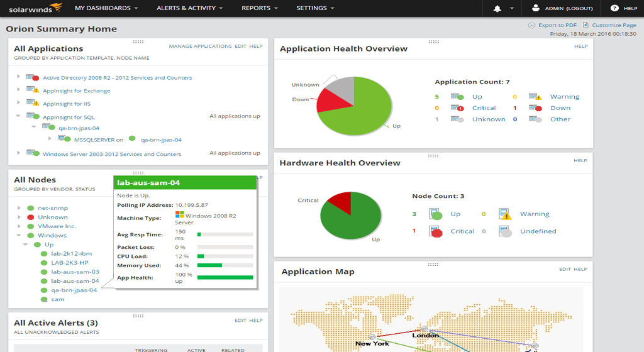Screen dimensions: 644x352
Task: Expand Active Directory 2008 R2 application group
Action: (x=18, y=76)
